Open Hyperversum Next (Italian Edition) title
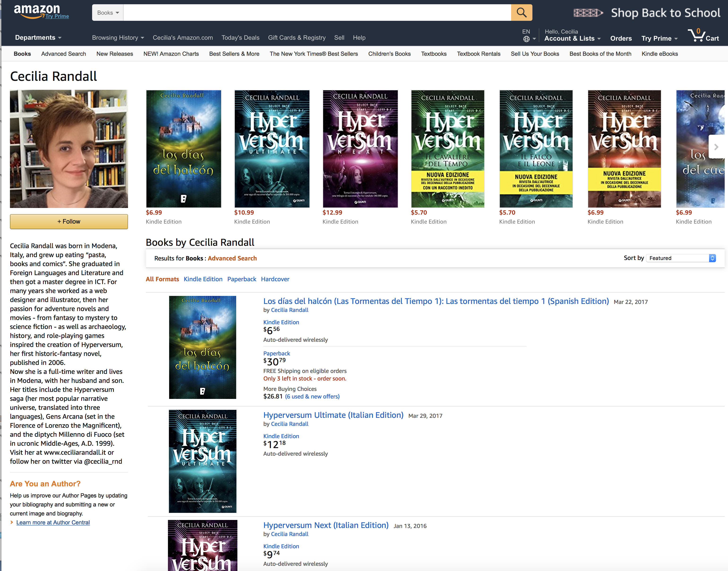 (x=326, y=525)
